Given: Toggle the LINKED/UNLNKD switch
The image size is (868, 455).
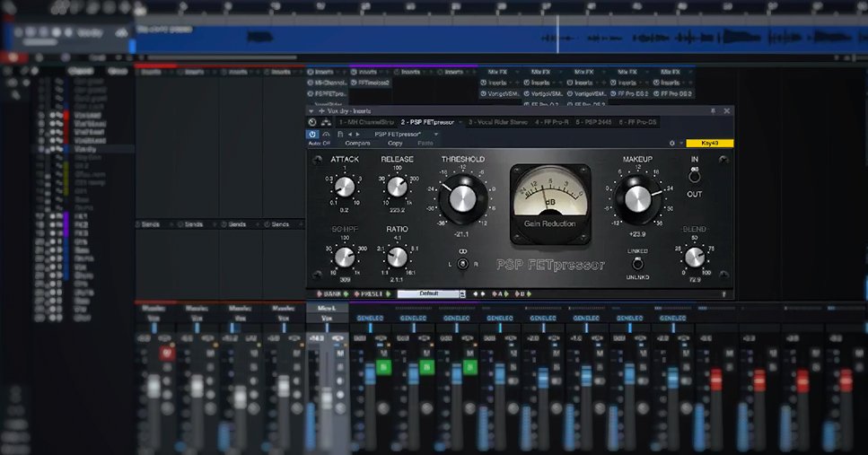Looking at the screenshot, I should coord(637,263).
